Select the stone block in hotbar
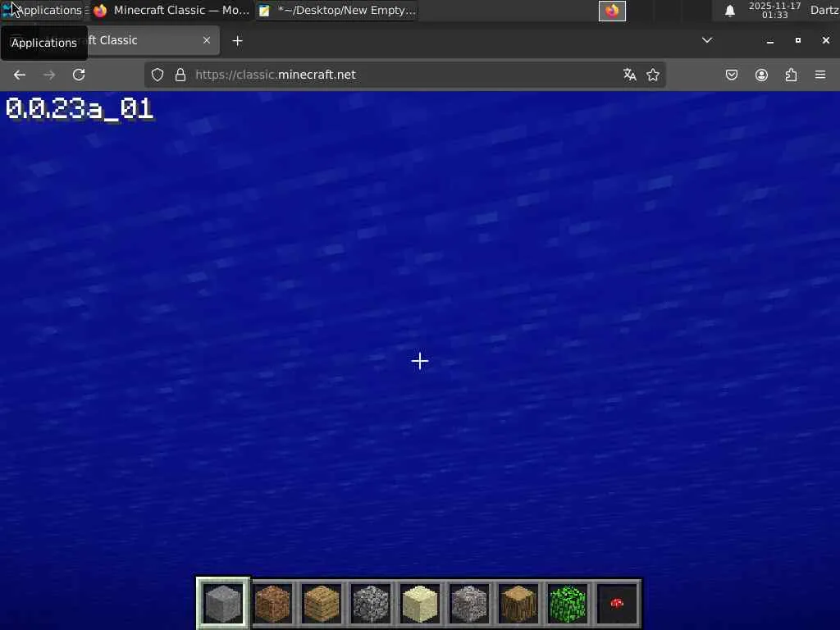The width and height of the screenshot is (840, 630). pos(223,603)
